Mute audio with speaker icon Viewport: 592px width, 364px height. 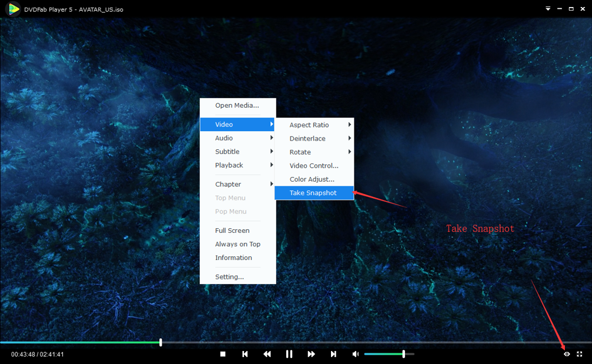click(x=355, y=354)
